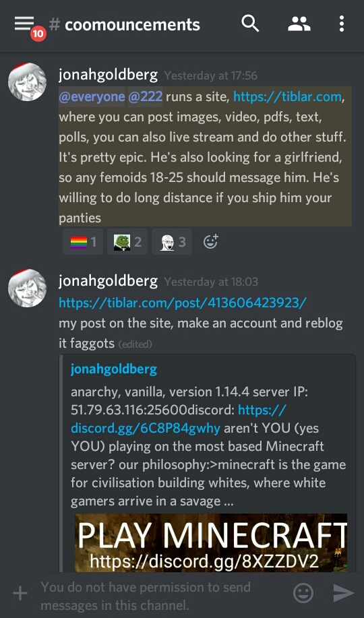Follow the discord.gg/6C8P84gwhy invite link

178,419
